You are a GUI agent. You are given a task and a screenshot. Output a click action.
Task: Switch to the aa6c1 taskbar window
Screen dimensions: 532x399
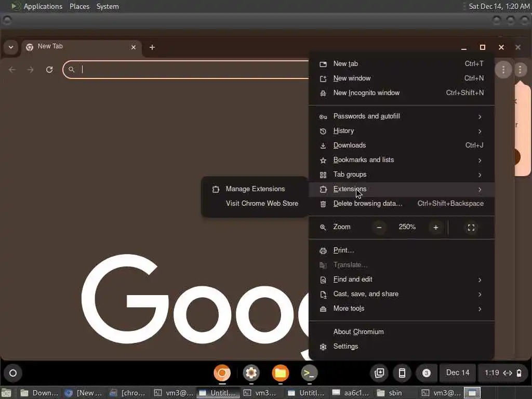(351, 393)
